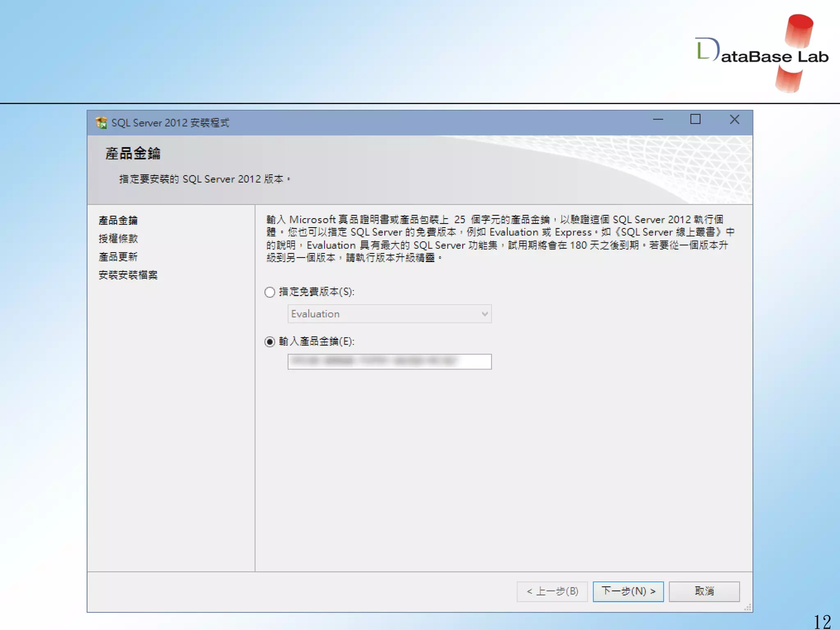Click the dropdown arrow beside Evaluation
This screenshot has width=840, height=630.
[484, 314]
